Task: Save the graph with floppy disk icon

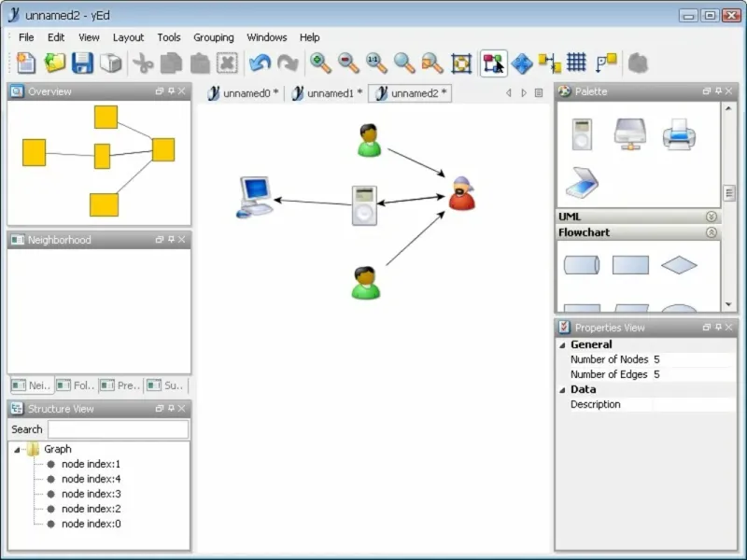Action: pos(82,63)
